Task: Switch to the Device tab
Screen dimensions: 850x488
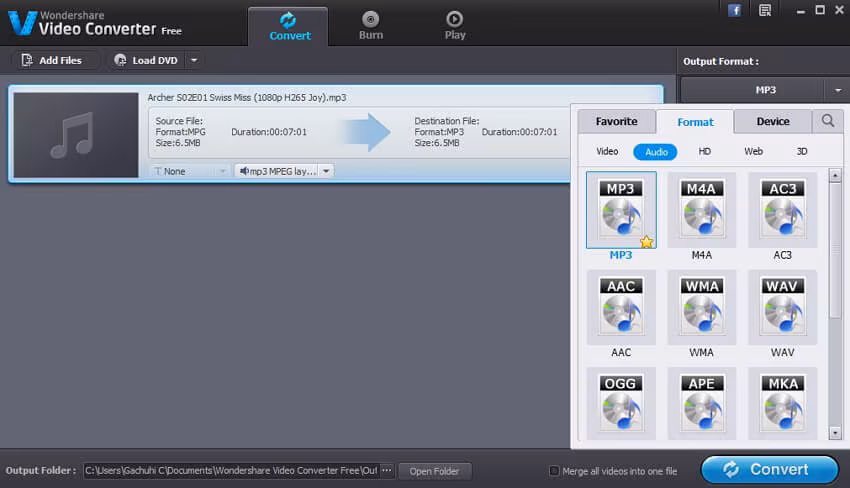Action: (x=773, y=121)
